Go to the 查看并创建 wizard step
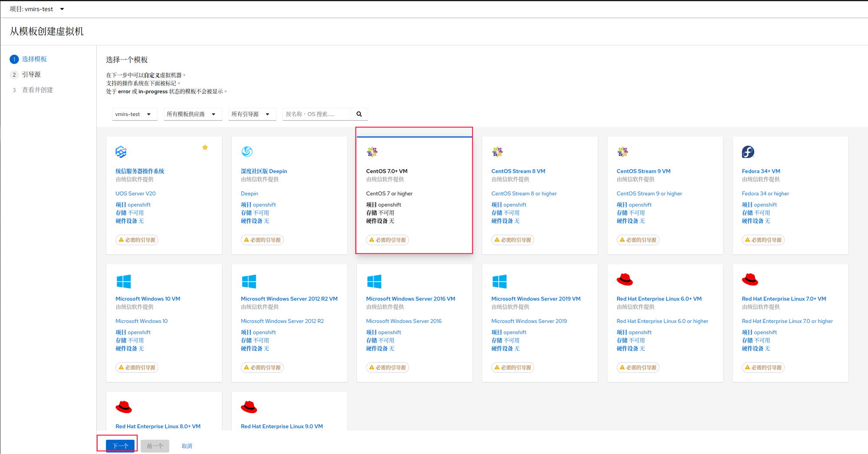The image size is (868, 454). pyautogui.click(x=37, y=90)
